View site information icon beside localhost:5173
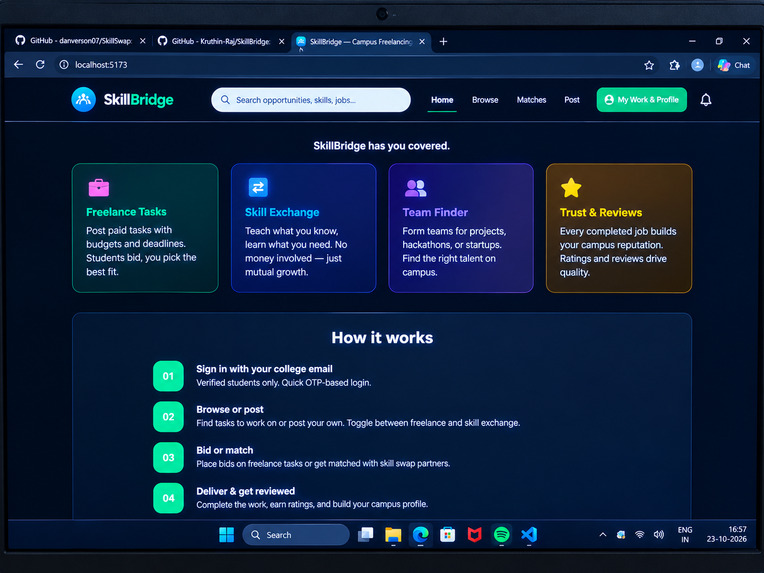The image size is (764, 573). [63, 65]
